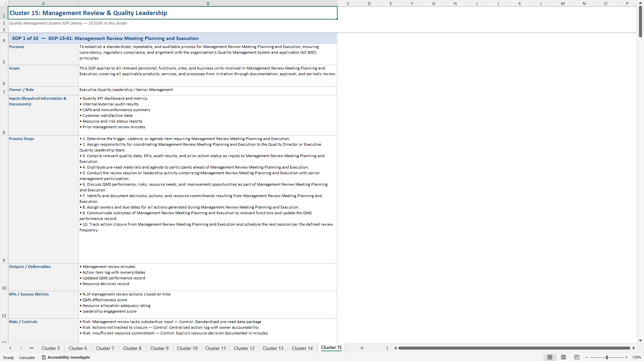This screenshot has height=361, width=644.
Task: Select row 9 header
Action: [x=4, y=199]
